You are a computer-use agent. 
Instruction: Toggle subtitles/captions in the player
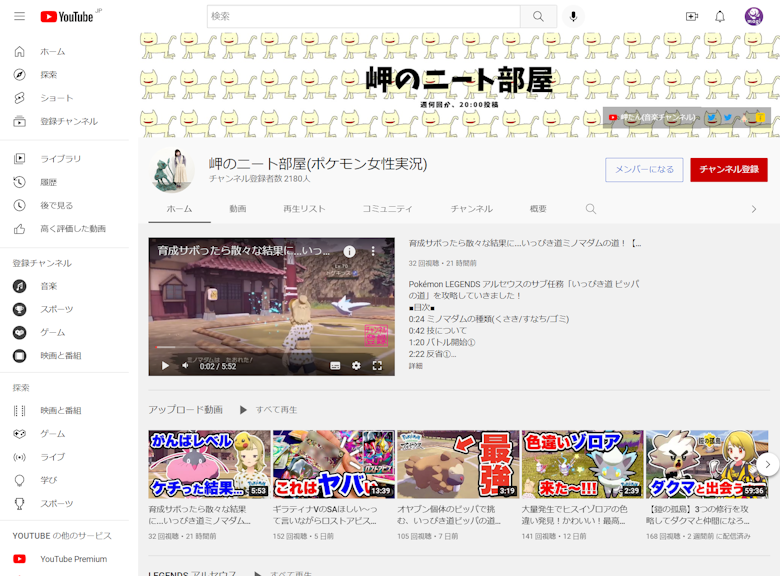point(335,366)
